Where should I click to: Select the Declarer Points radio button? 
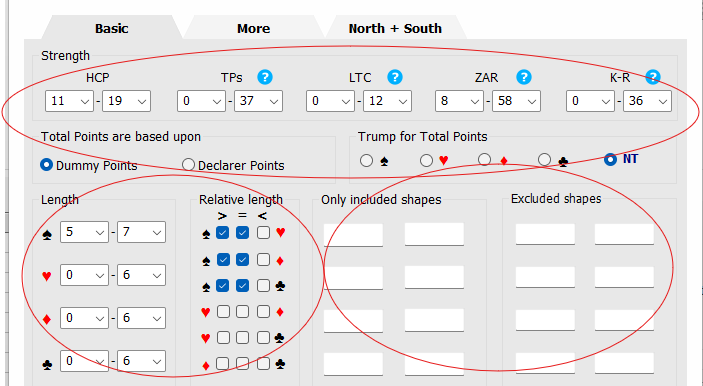(x=188, y=165)
